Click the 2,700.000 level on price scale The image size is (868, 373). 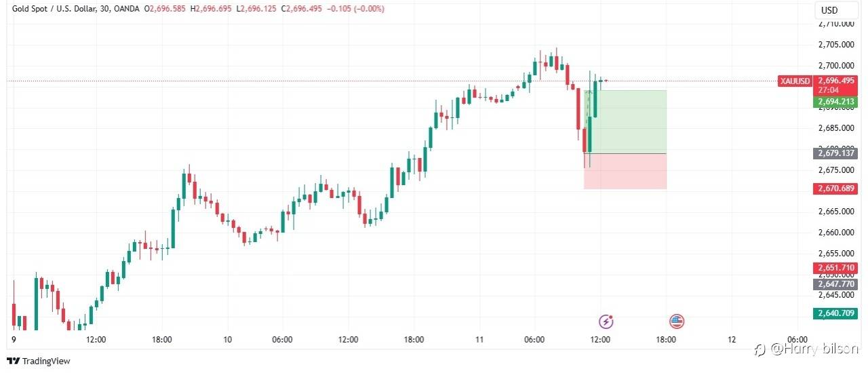click(835, 66)
